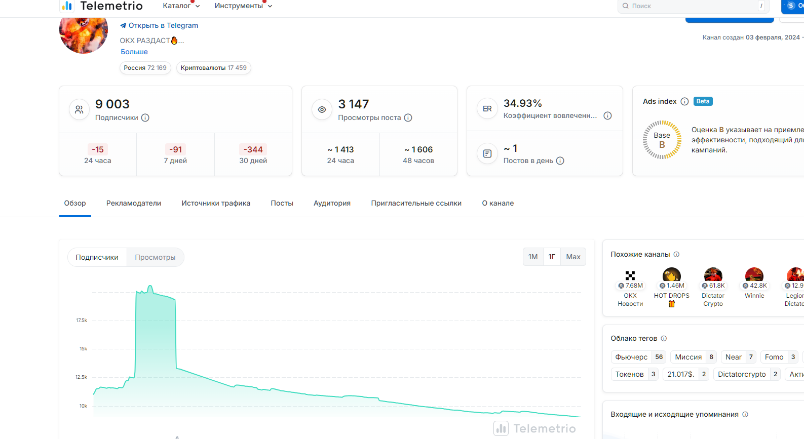Open HOT DROPS similar channel
Screen dimensions: 804x439
point(672,287)
